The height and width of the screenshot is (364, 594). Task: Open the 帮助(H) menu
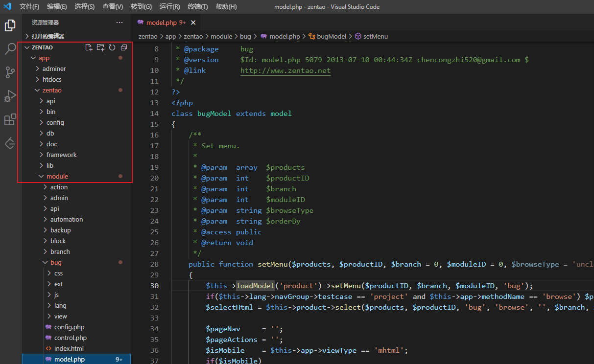(x=226, y=7)
